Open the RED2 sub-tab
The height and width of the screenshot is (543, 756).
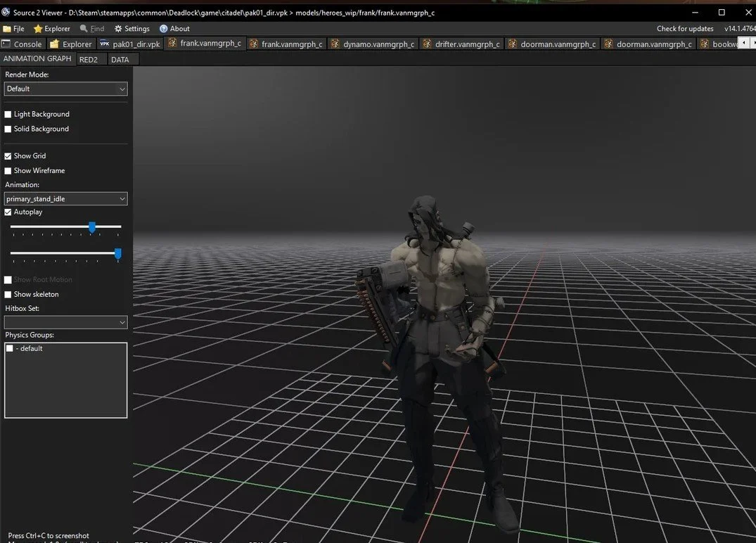coord(88,59)
